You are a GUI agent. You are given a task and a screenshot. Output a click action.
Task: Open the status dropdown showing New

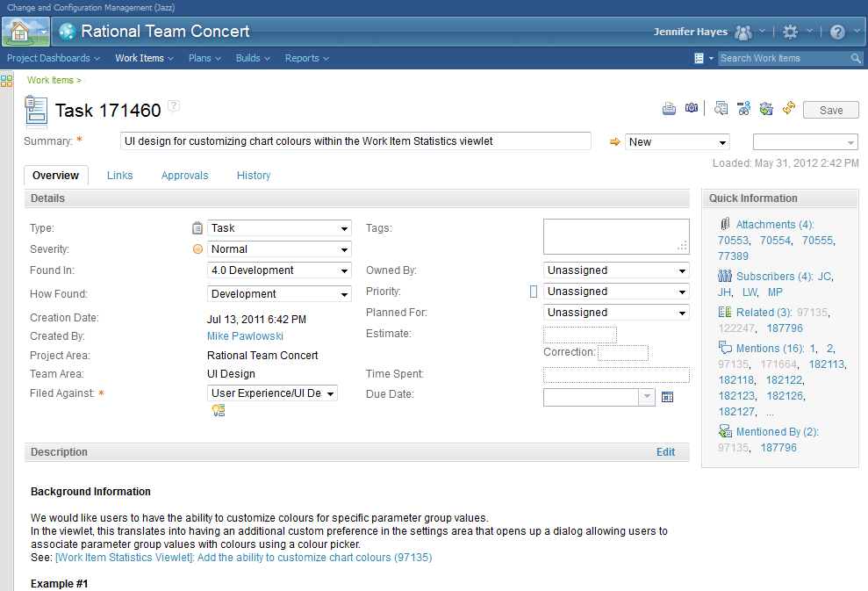(678, 141)
